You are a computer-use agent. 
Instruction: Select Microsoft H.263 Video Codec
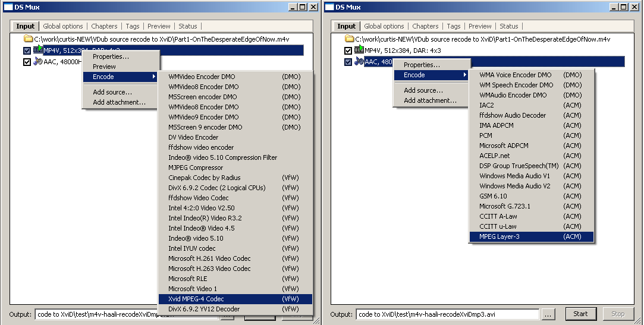pos(235,269)
